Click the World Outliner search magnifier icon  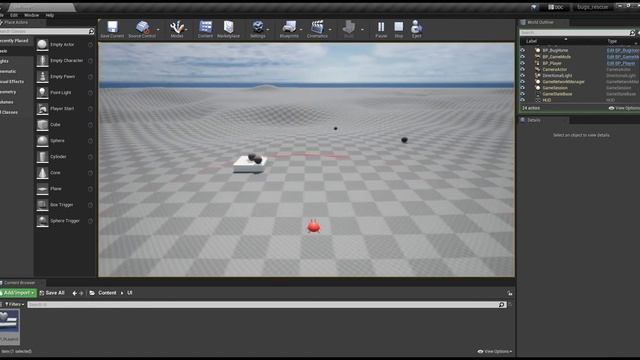pyautogui.click(x=632, y=32)
